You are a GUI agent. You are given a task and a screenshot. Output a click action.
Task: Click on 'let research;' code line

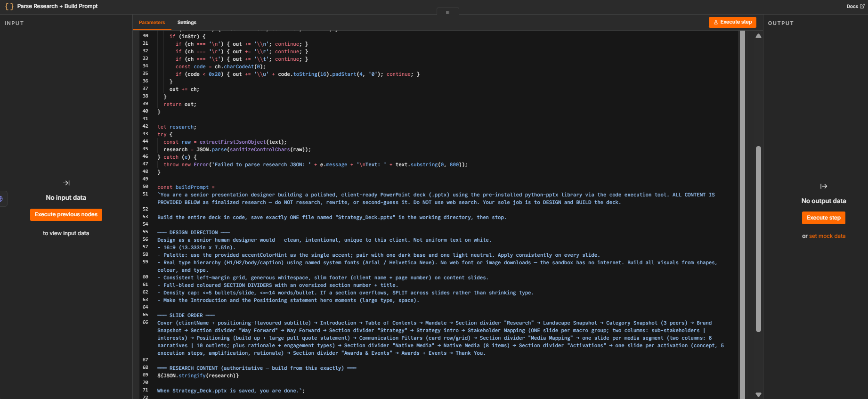pos(177,127)
